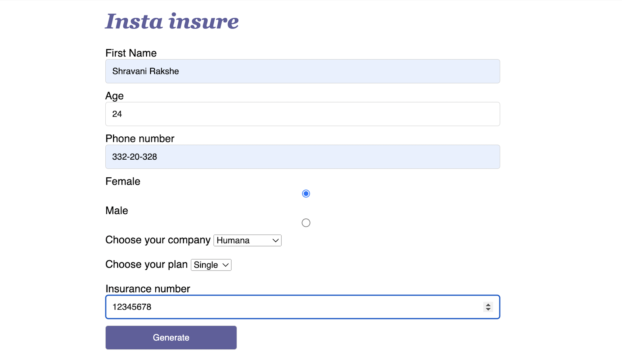Open the plan dropdown showing Single
This screenshot has height=364, width=622.
(x=211, y=265)
